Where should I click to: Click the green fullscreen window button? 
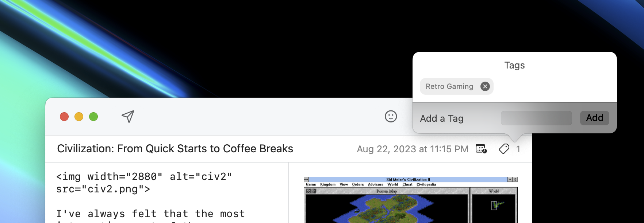coord(93,117)
